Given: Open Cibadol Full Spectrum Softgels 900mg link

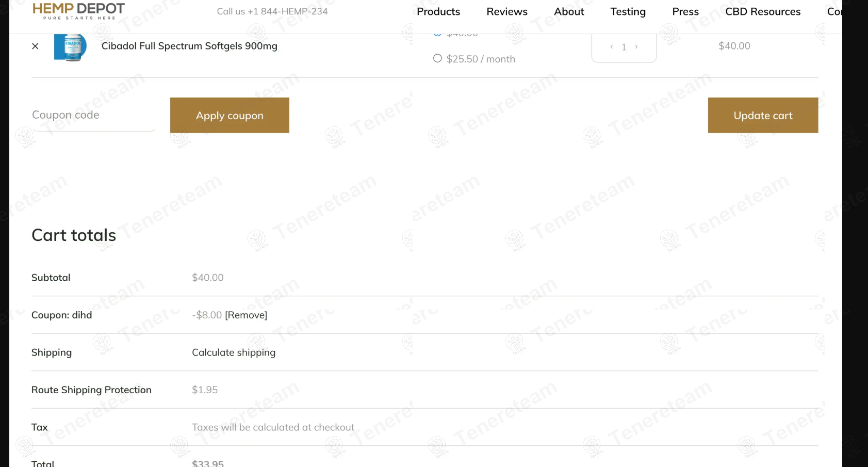Looking at the screenshot, I should pos(189,46).
